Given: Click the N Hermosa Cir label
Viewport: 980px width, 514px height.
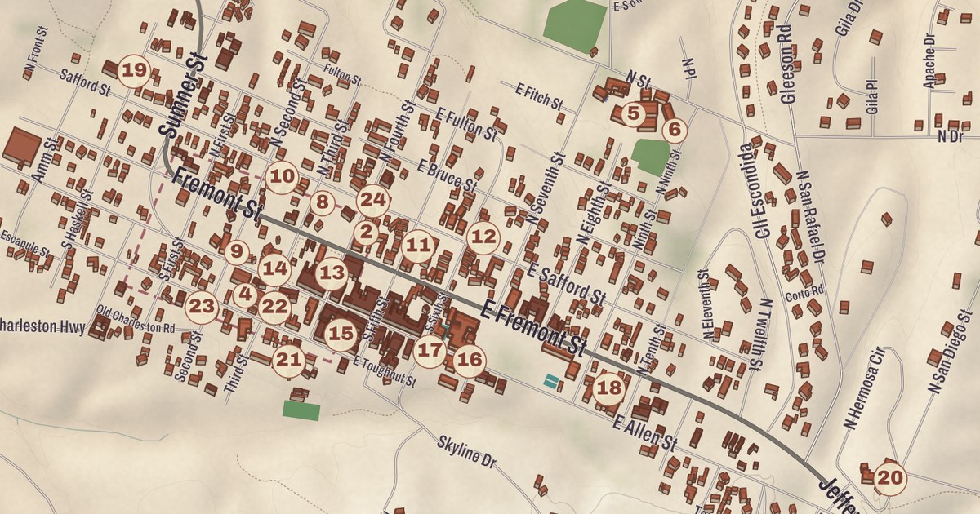Looking at the screenshot, I should (x=866, y=387).
